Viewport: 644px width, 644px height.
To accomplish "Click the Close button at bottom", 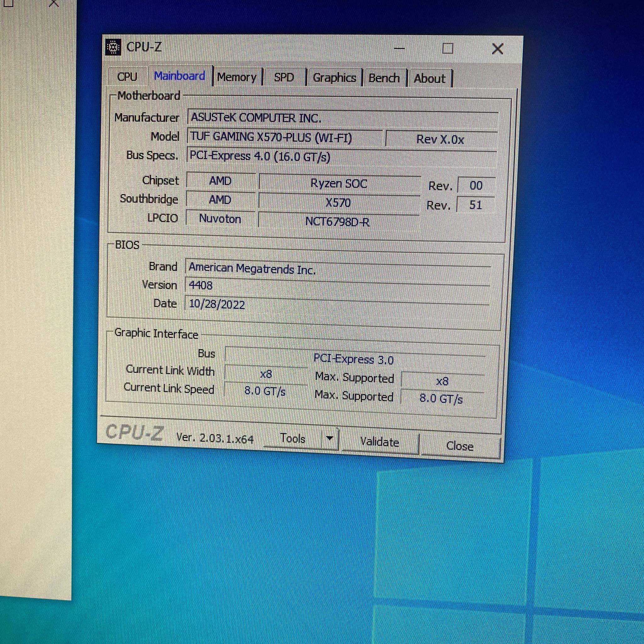I will click(x=460, y=446).
